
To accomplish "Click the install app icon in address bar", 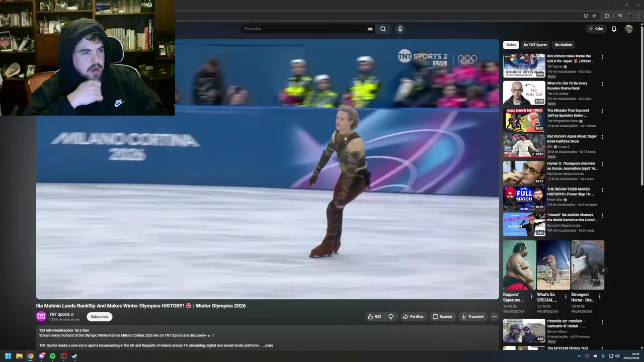I will [586, 16].
